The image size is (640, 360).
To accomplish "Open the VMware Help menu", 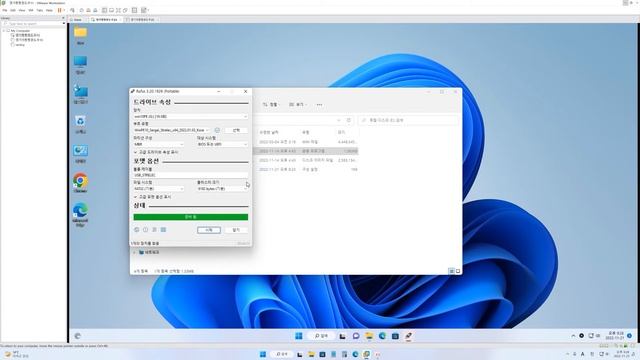I will [x=49, y=10].
